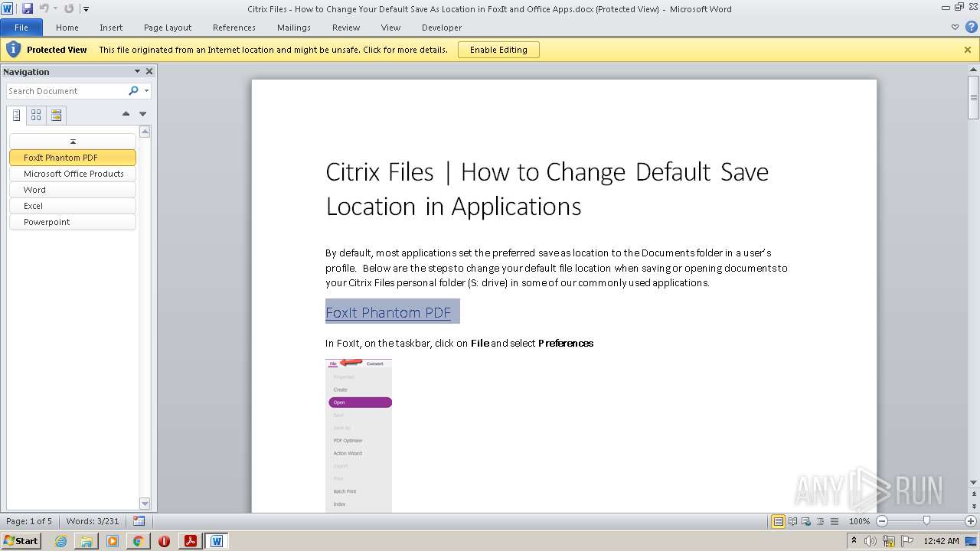Viewport: 980px width, 551px height.
Task: Open Microsoft Word Help question mark icon
Action: [x=971, y=28]
